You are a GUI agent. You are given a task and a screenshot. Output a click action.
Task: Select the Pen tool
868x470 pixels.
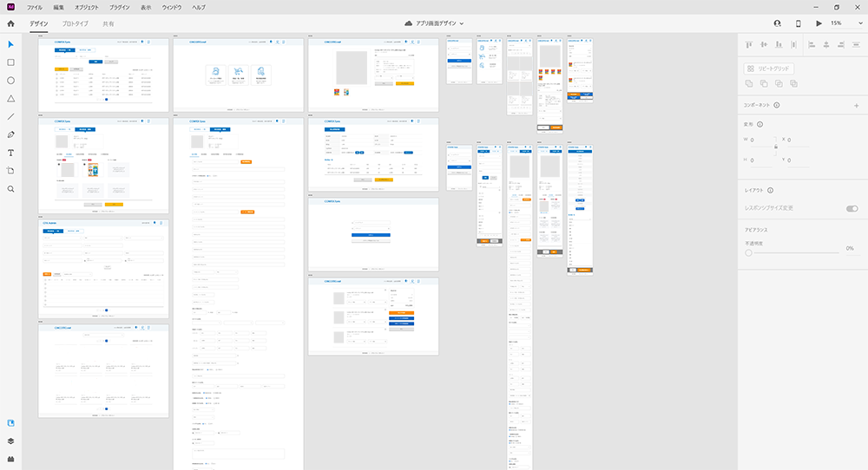click(10, 135)
